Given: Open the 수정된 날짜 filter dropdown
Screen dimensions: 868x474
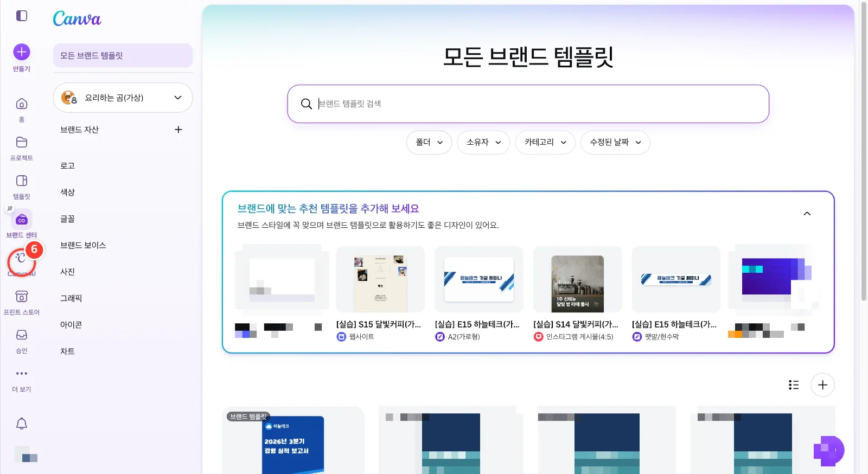Looking at the screenshot, I should (x=615, y=142).
